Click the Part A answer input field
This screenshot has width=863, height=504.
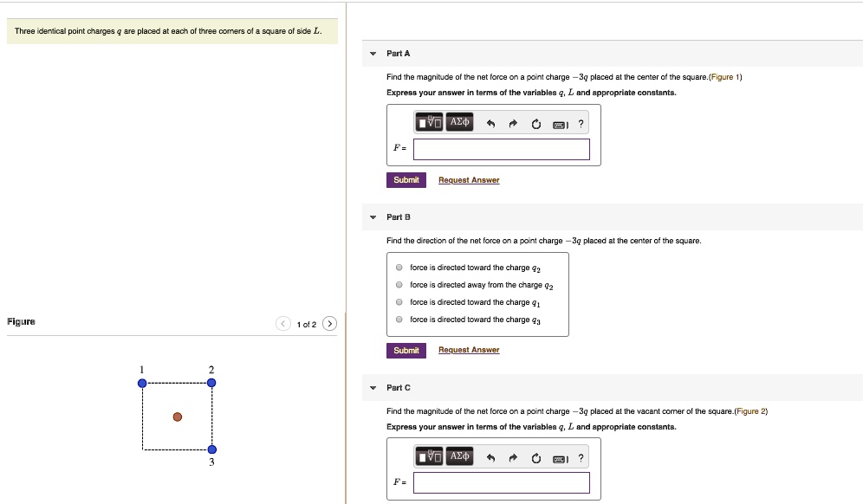tap(501, 149)
